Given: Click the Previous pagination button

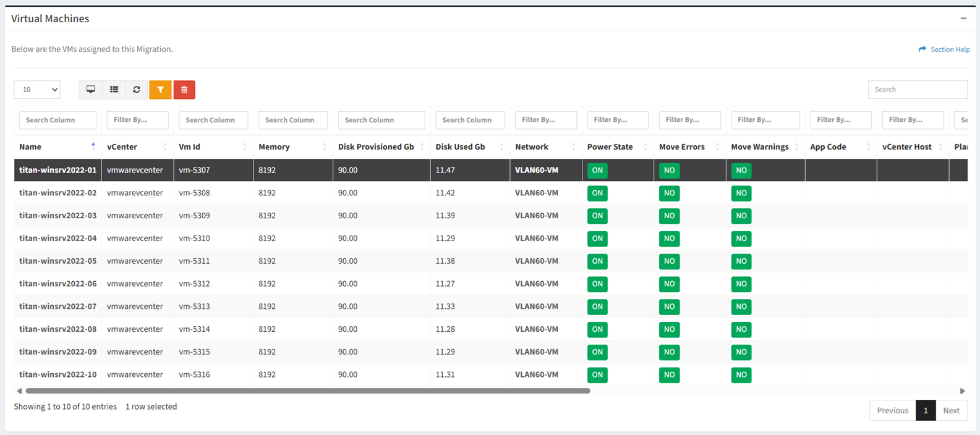Looking at the screenshot, I should click(892, 410).
